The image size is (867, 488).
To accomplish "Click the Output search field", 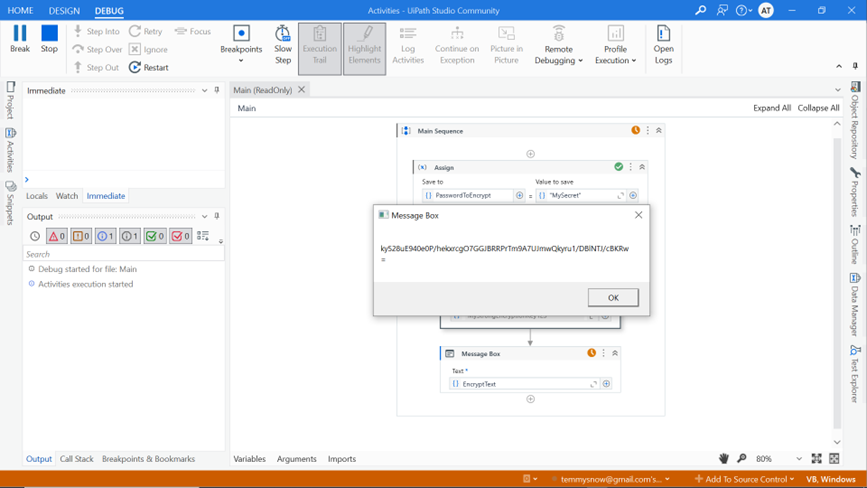I will point(124,254).
